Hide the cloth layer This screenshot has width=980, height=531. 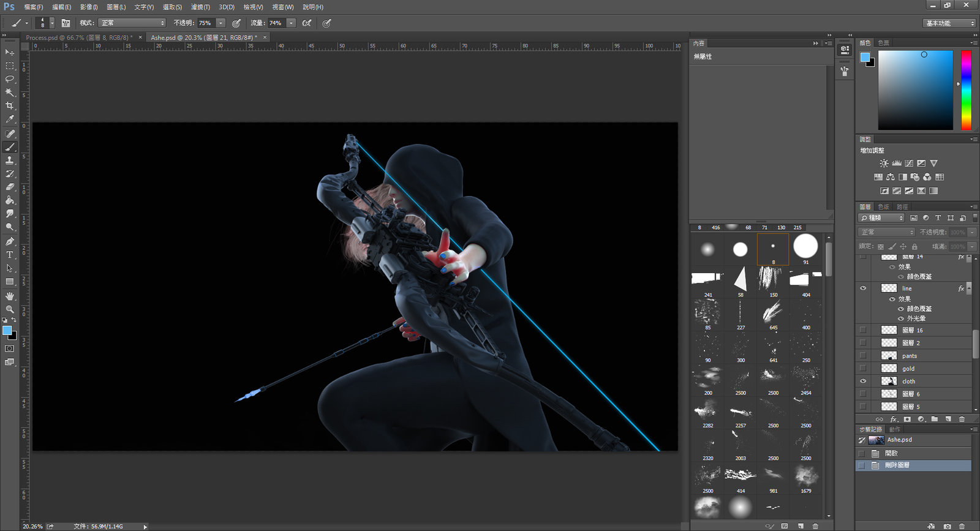click(x=863, y=381)
